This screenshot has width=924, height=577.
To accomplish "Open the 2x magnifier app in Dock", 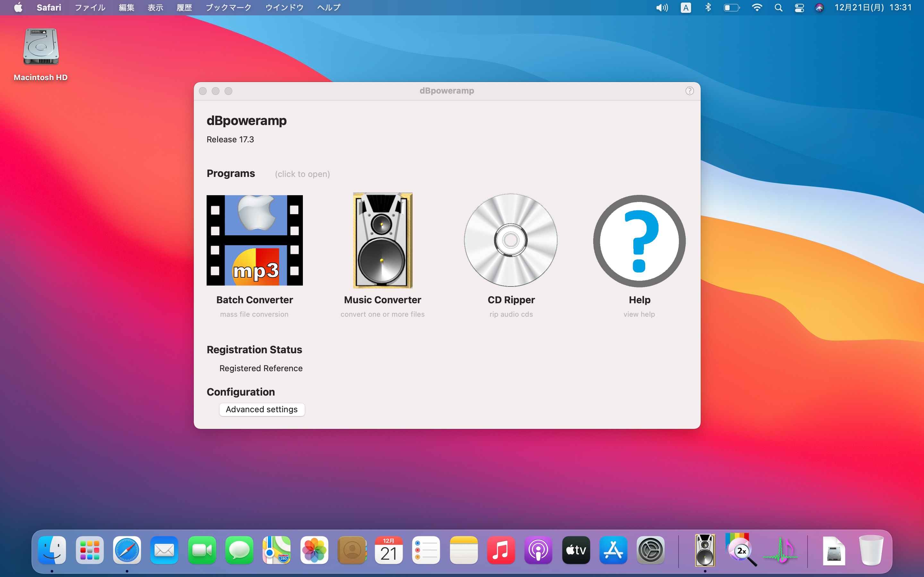I will (741, 550).
